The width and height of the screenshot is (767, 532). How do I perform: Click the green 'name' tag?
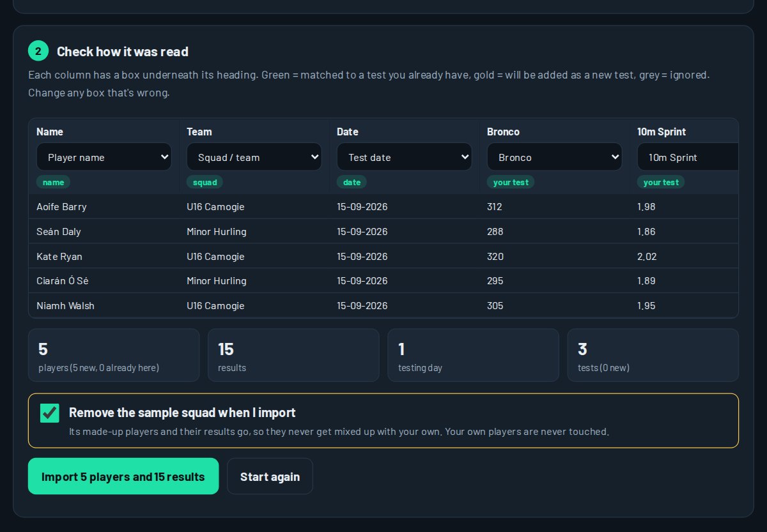53,182
